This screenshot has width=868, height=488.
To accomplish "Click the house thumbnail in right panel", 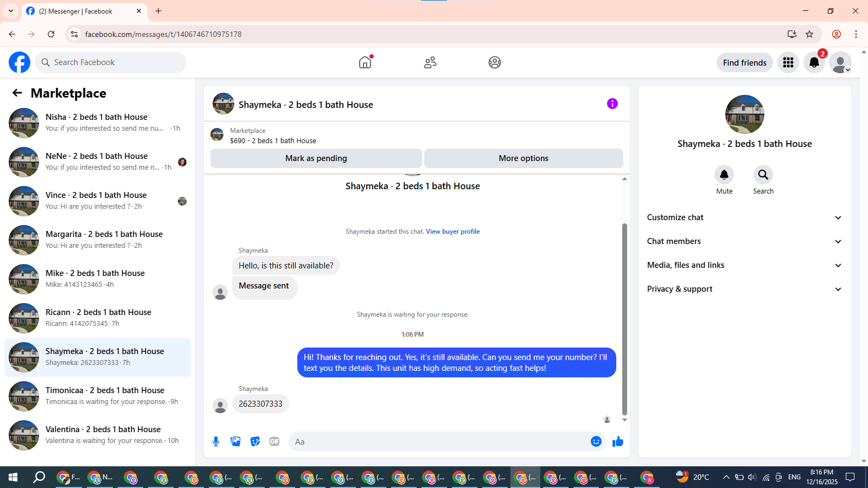I will click(x=745, y=114).
